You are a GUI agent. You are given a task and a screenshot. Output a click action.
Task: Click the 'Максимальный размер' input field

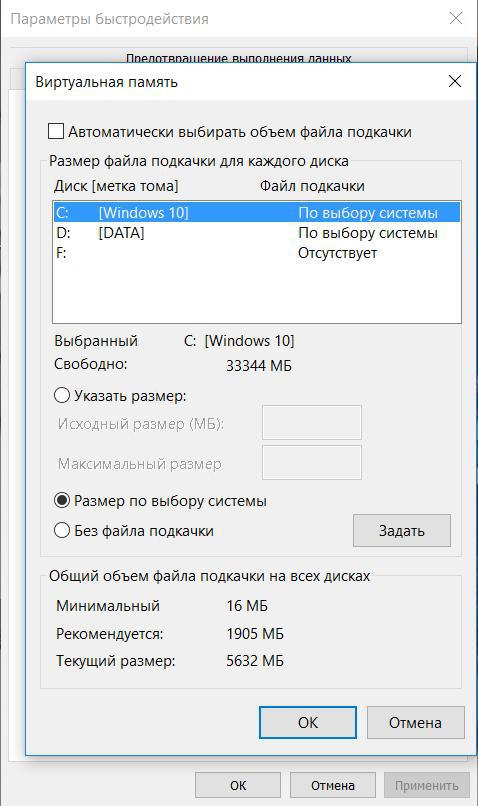coord(311,462)
